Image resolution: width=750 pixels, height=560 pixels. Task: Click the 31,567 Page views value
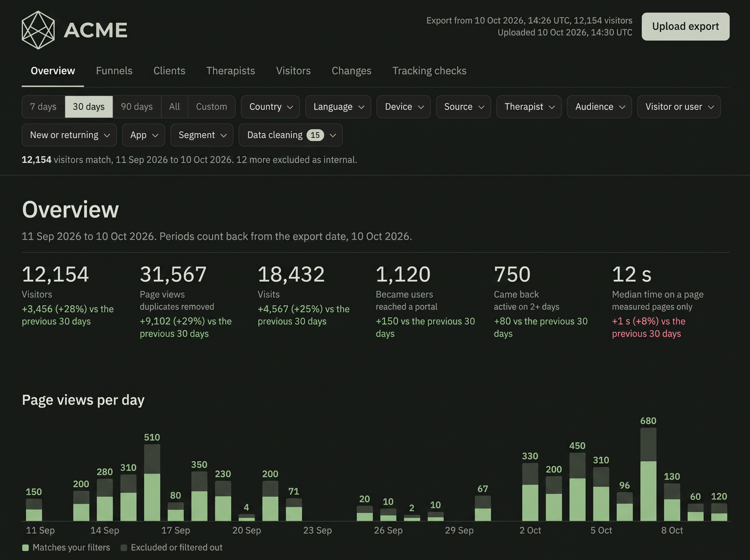(x=173, y=274)
